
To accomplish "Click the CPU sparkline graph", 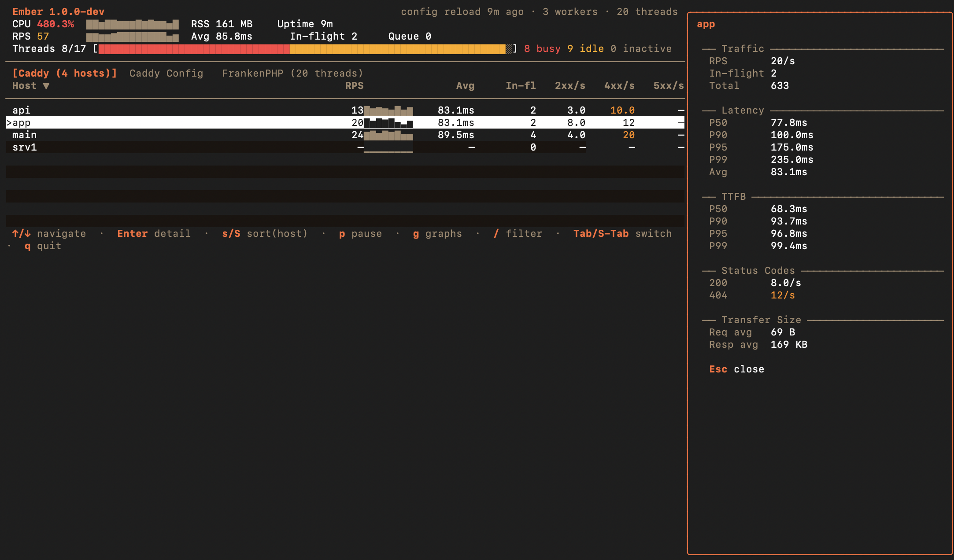I will [132, 24].
